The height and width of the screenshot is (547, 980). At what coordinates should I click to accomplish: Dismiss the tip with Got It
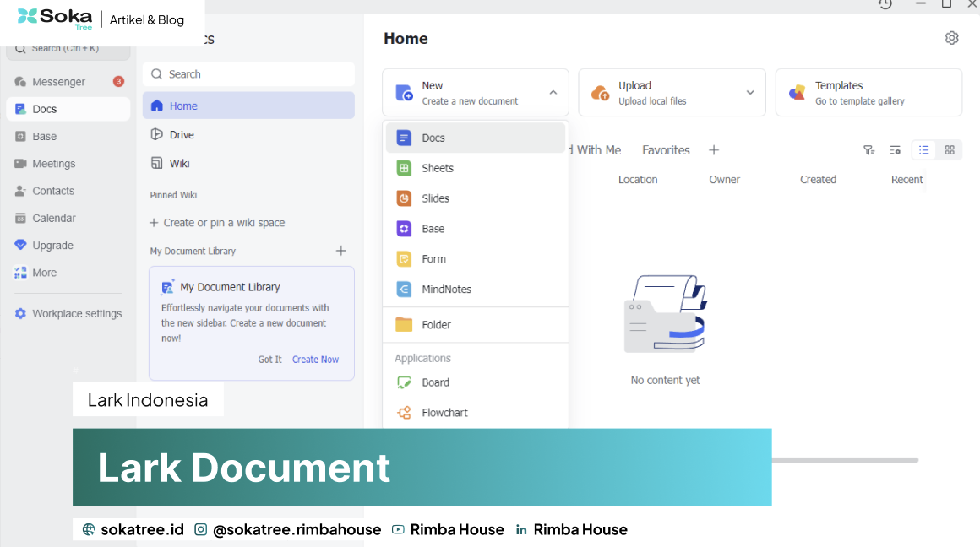270,360
